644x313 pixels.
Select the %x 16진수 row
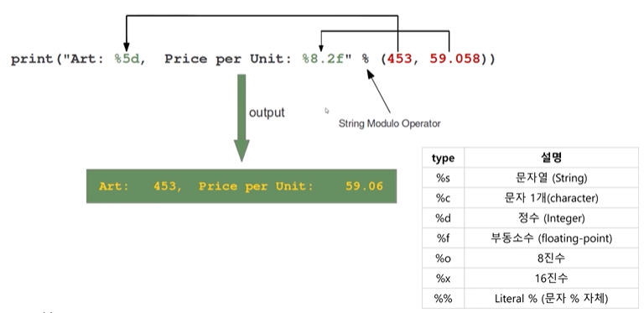pos(530,278)
